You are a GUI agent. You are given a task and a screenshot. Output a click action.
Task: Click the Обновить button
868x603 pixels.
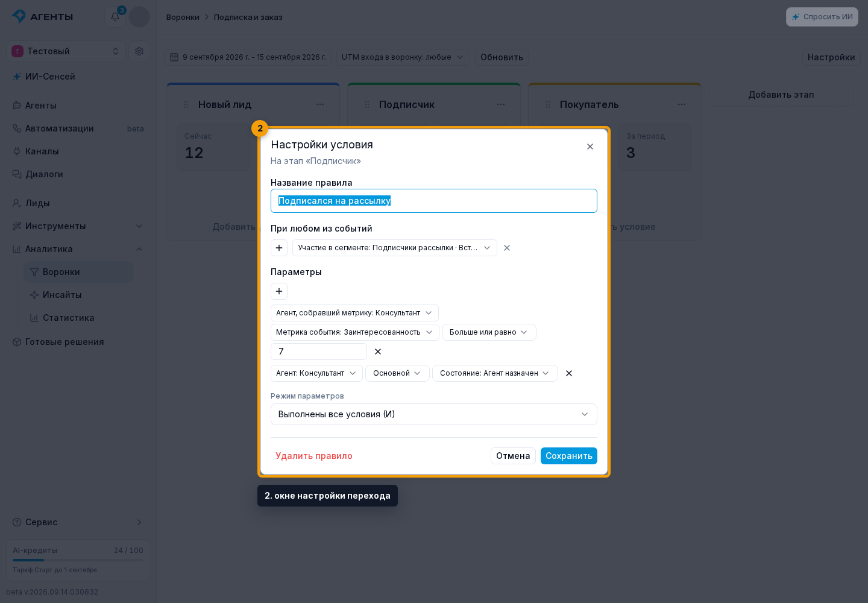click(x=502, y=57)
